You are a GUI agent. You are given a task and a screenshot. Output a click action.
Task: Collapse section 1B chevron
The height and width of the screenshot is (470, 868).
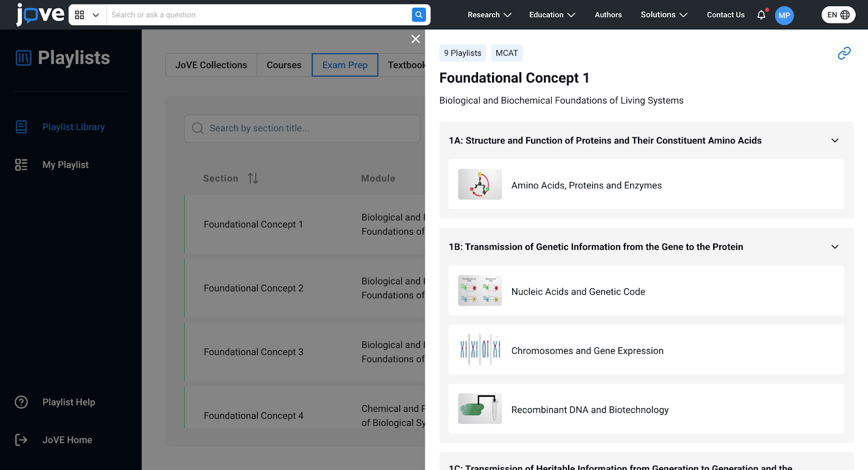click(835, 247)
